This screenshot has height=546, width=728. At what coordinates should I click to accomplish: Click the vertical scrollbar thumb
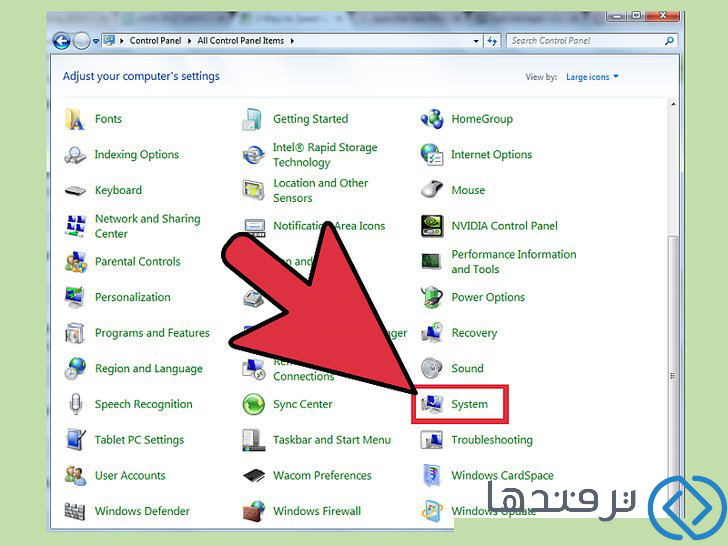pos(672,376)
